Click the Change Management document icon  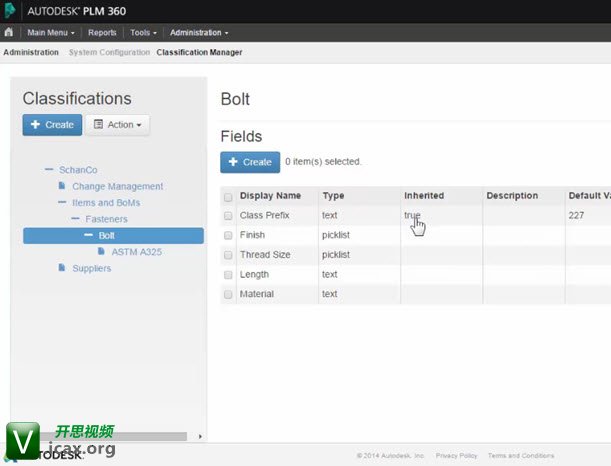[62, 186]
